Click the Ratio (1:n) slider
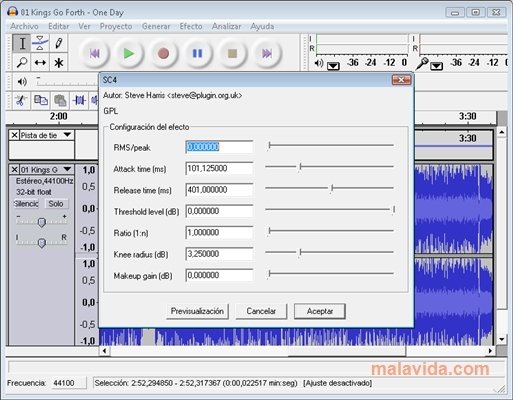513x400 pixels. (330, 231)
